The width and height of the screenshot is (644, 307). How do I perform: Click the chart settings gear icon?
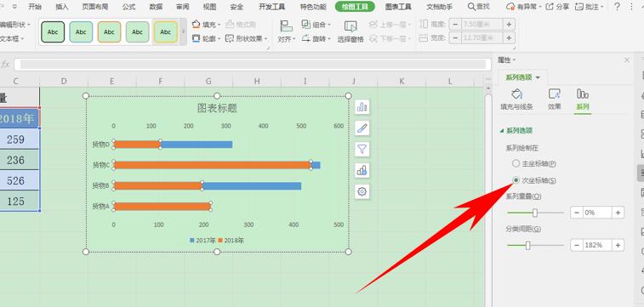pyautogui.click(x=362, y=191)
